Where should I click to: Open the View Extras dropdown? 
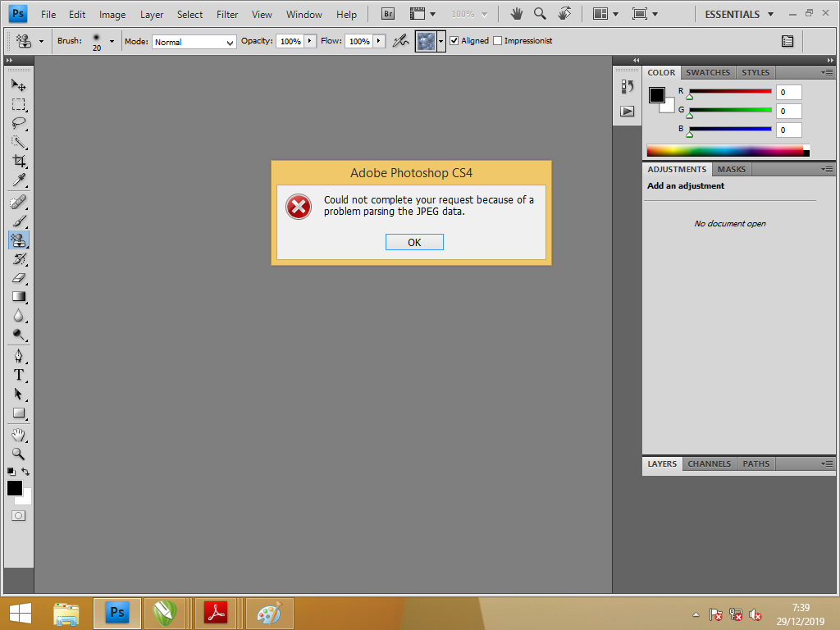click(422, 14)
